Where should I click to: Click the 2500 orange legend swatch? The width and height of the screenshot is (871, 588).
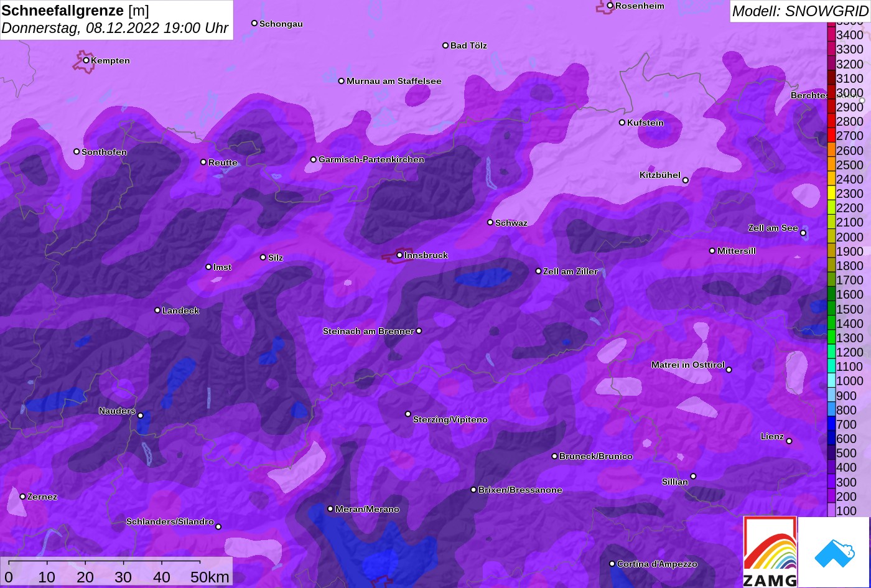coord(831,165)
